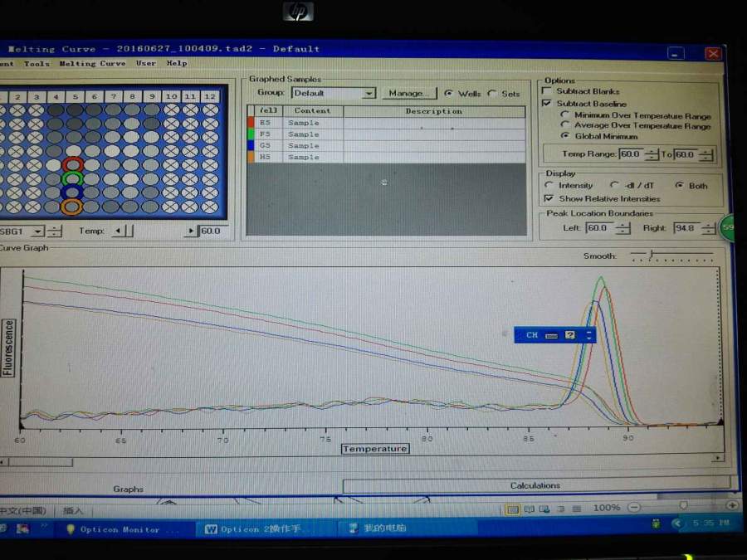The width and height of the screenshot is (747, 560).
Task: Click the Content column header
Action: coord(313,110)
